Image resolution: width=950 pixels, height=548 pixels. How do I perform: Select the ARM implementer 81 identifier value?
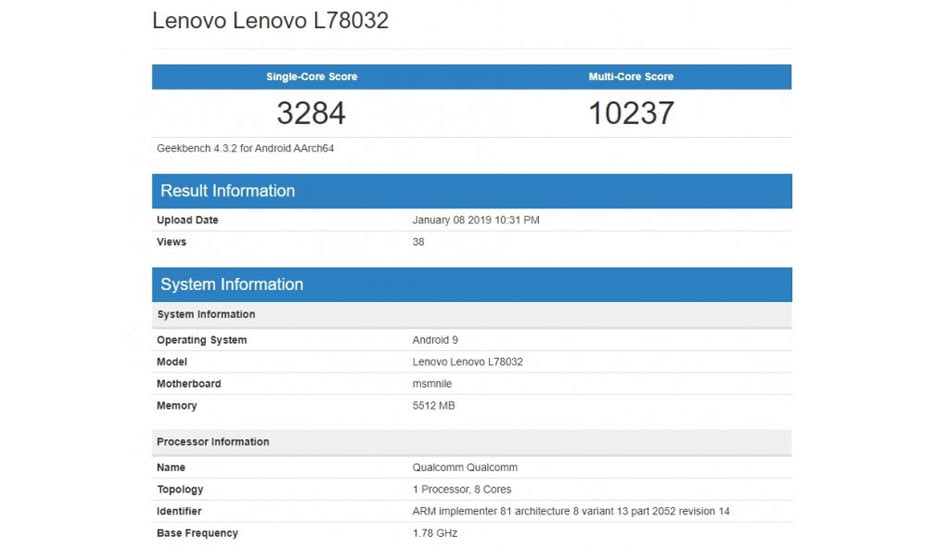(x=571, y=511)
